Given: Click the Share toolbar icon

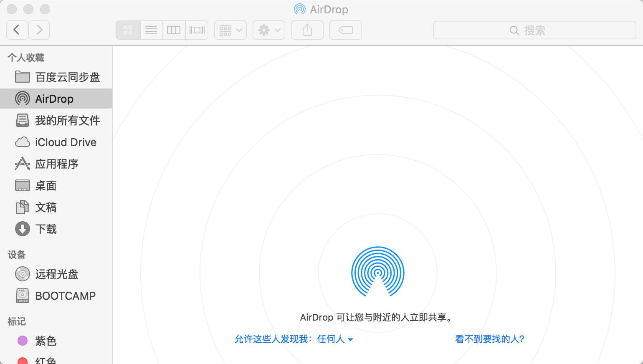Looking at the screenshot, I should pyautogui.click(x=307, y=30).
